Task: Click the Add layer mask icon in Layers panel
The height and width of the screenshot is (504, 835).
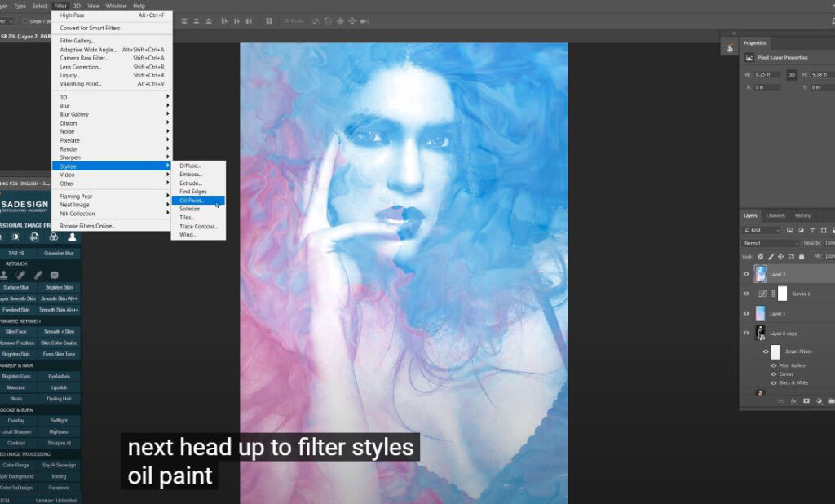Action: [806, 400]
